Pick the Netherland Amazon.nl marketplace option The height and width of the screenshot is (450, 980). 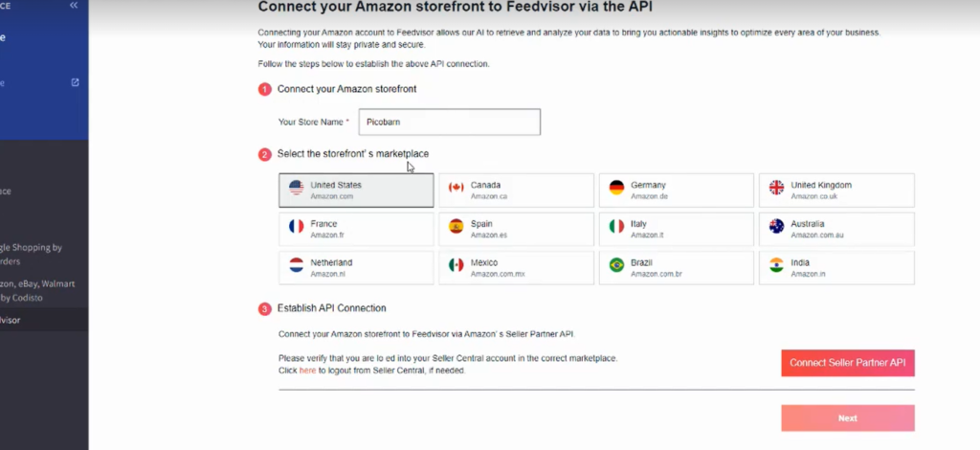coord(356,267)
